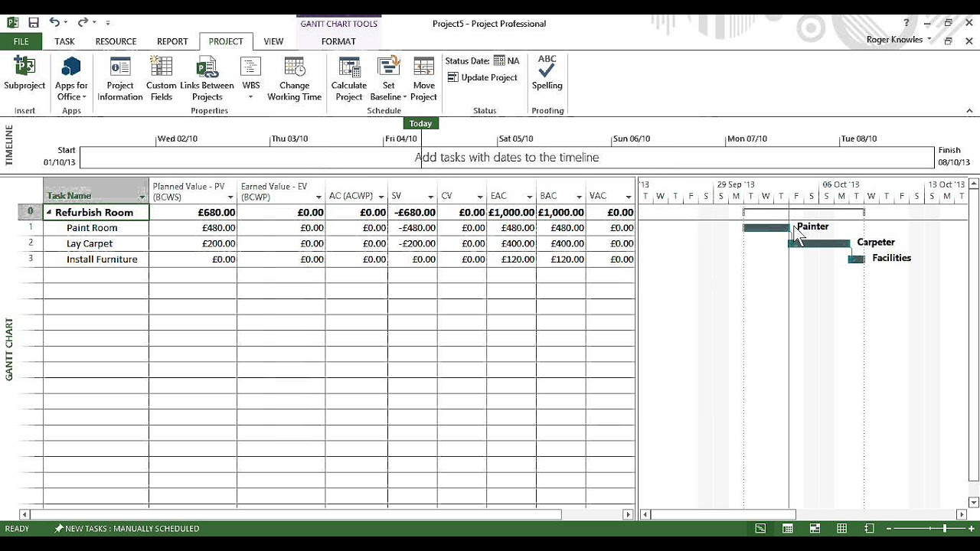Select the Lay Carpet task
Screen dimensions: 980x551
coord(90,243)
